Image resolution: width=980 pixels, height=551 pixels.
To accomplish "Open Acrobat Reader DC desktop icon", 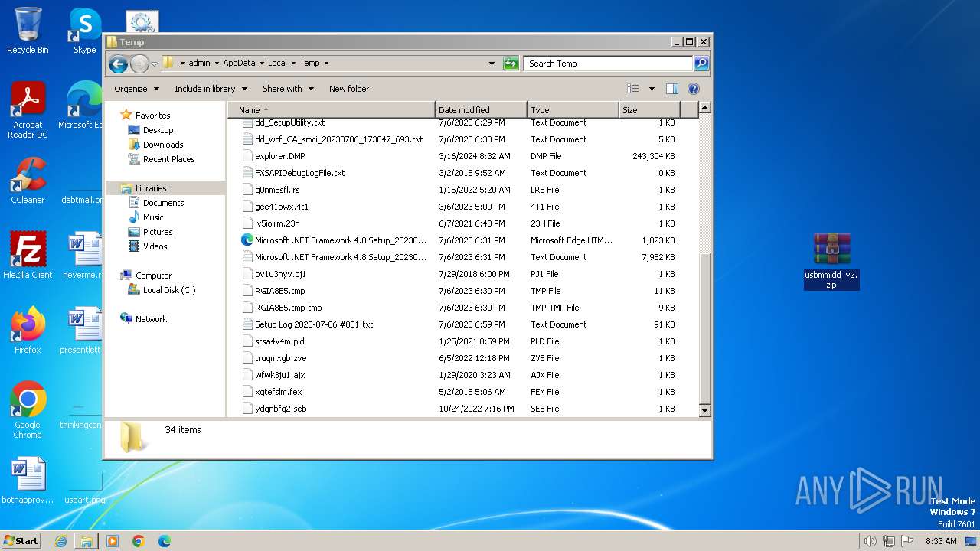I will (28, 110).
